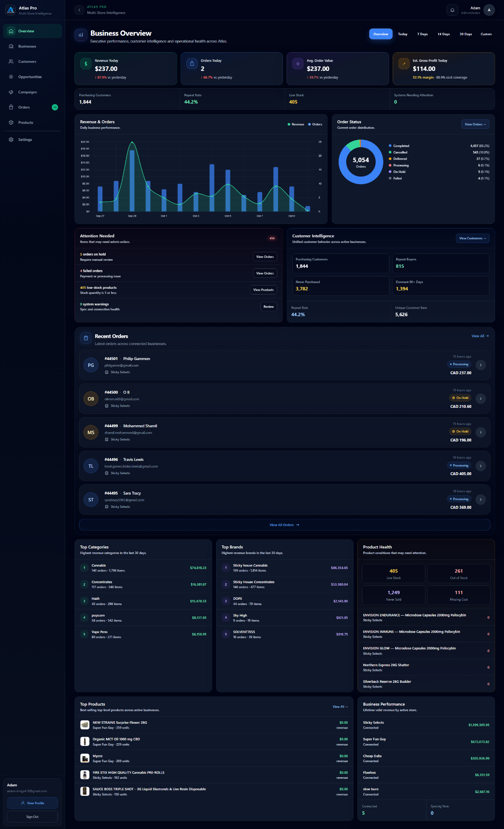Click the Recent Orders calendar icon
Screen dimensions: 504x829
[86, 338]
